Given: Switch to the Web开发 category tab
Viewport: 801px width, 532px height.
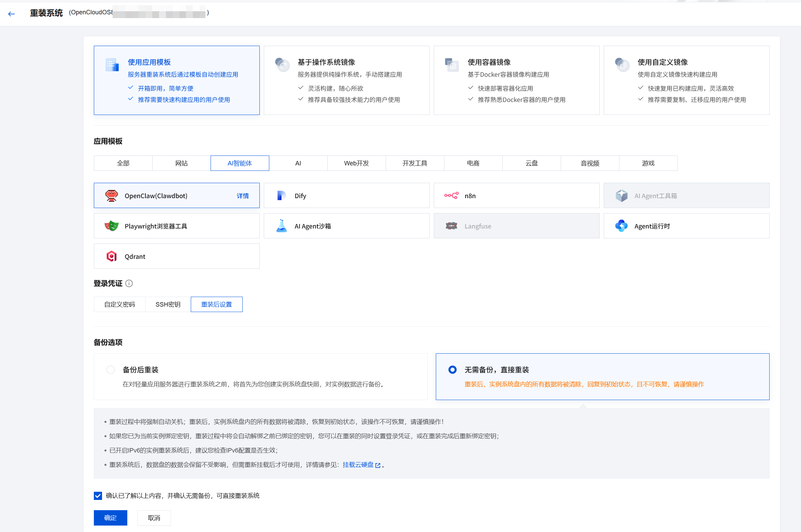Looking at the screenshot, I should 356,163.
